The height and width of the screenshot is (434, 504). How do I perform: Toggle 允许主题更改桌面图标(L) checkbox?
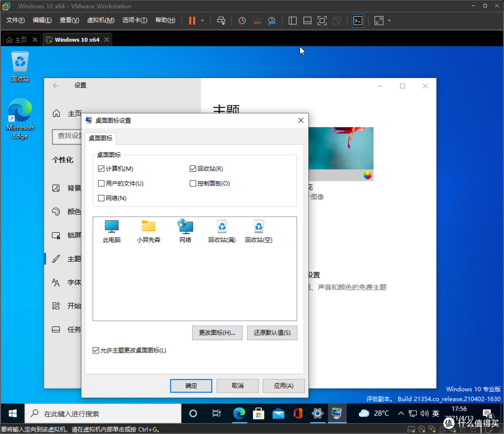coord(96,350)
